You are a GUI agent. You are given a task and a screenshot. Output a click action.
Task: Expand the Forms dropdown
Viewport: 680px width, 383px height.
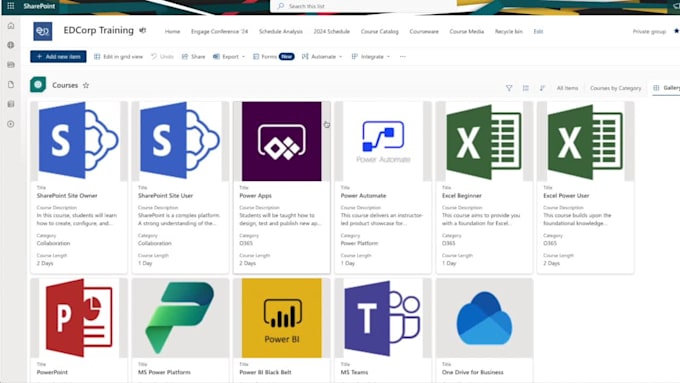(273, 57)
